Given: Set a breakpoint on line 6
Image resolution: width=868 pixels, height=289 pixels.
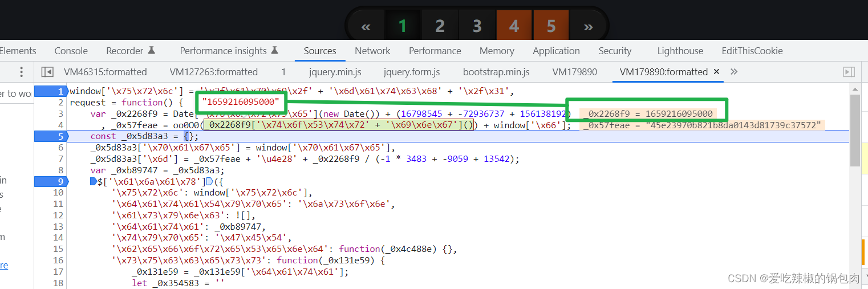Looking at the screenshot, I should [60, 148].
